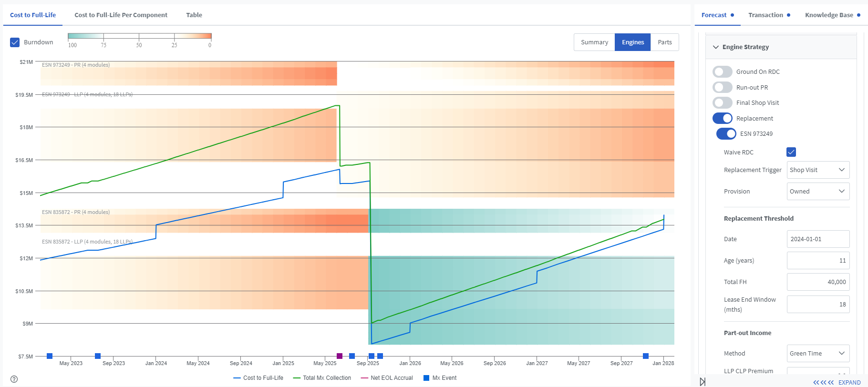The image size is (868, 387).
Task: Click the burndown color gradient scale
Action: click(x=140, y=36)
